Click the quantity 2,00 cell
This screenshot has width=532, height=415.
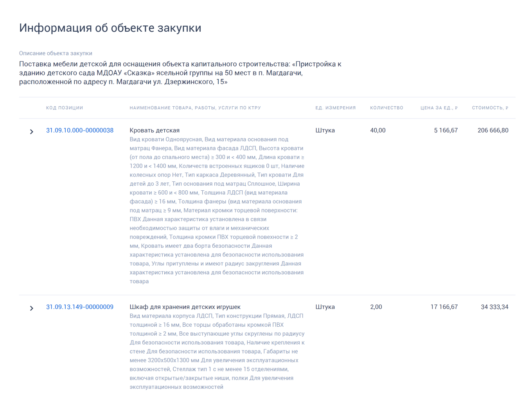pyautogui.click(x=376, y=307)
